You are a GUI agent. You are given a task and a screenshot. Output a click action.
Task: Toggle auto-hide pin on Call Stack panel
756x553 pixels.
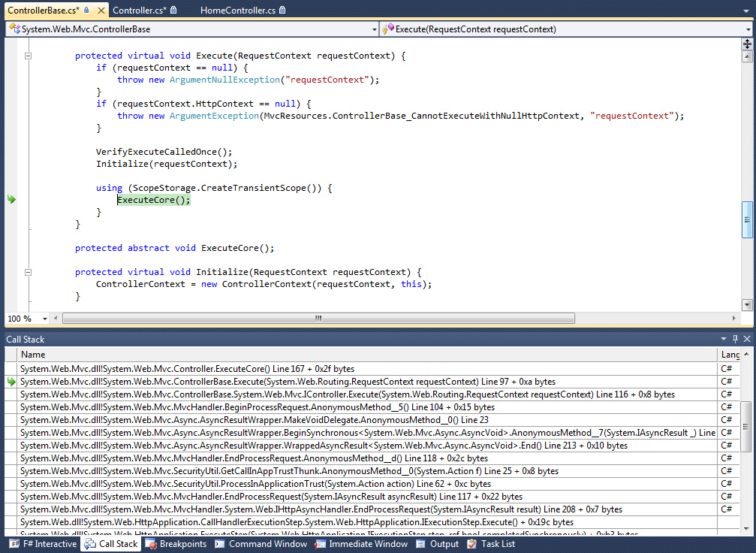click(735, 340)
